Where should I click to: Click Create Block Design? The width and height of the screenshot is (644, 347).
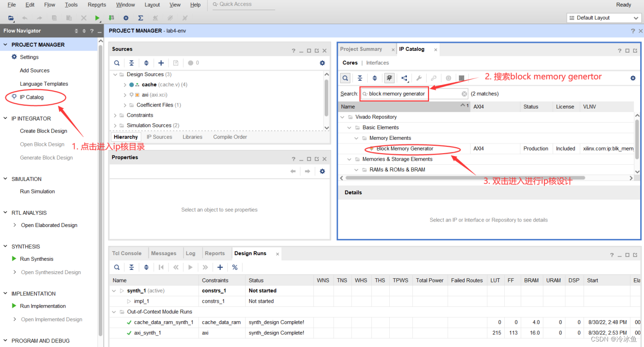click(43, 131)
